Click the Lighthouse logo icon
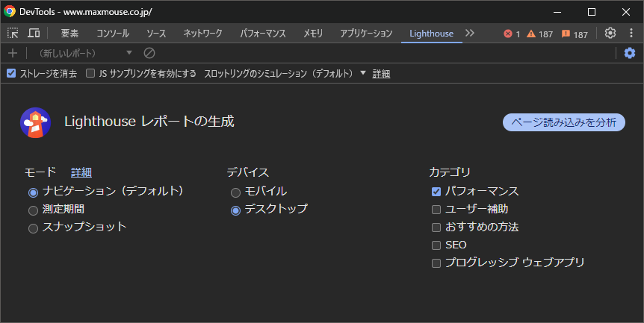644x323 pixels. coord(35,122)
